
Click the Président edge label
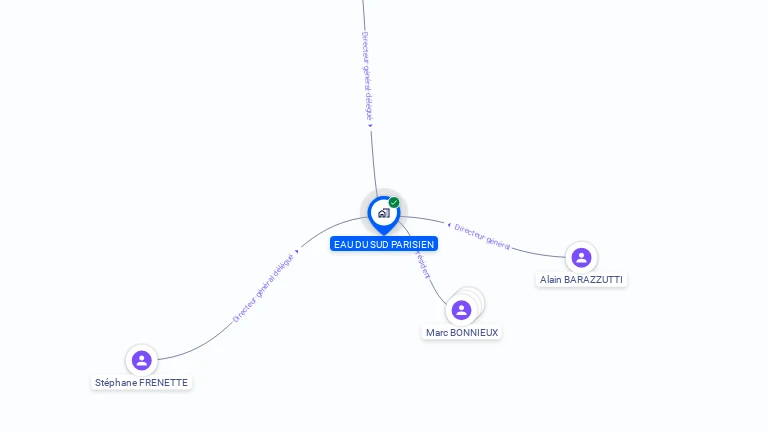423,265
